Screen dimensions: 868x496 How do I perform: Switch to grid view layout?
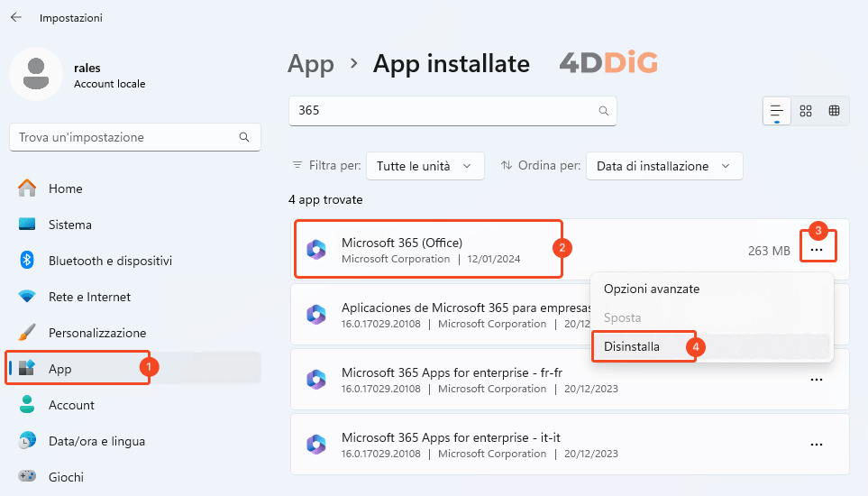[x=806, y=111]
